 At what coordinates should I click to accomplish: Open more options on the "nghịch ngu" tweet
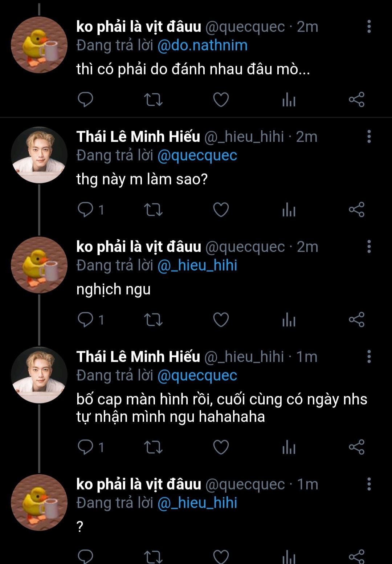click(x=369, y=247)
